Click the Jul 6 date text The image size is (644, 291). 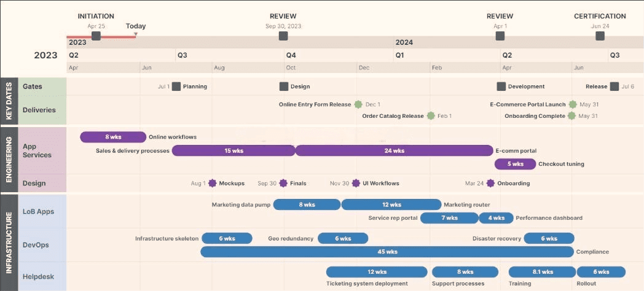[x=628, y=87]
